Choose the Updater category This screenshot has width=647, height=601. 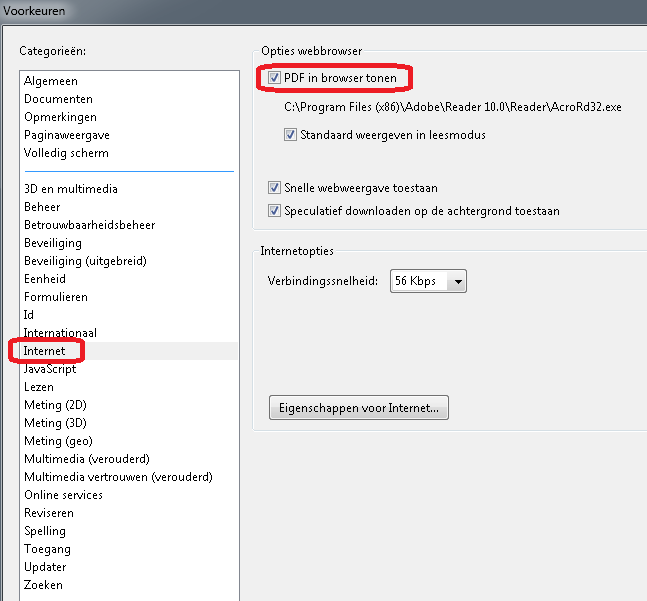tap(45, 567)
